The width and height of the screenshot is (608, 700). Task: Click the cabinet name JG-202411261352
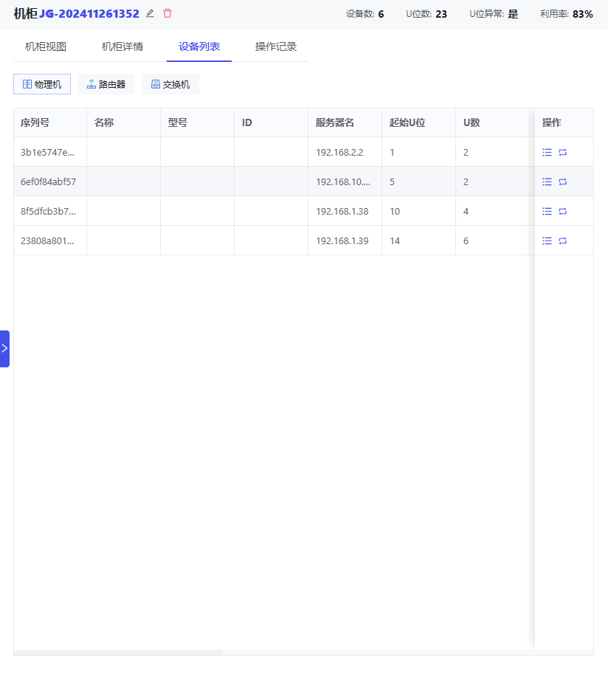coord(89,14)
